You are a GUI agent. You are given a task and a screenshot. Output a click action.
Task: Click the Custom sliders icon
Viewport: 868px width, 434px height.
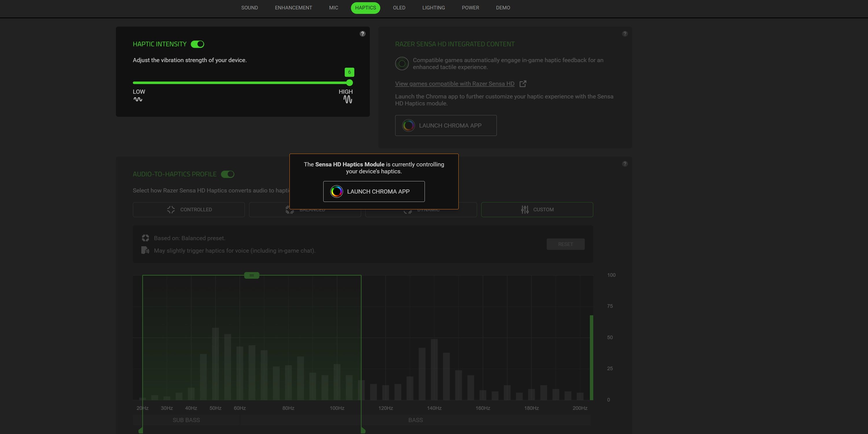(x=525, y=209)
